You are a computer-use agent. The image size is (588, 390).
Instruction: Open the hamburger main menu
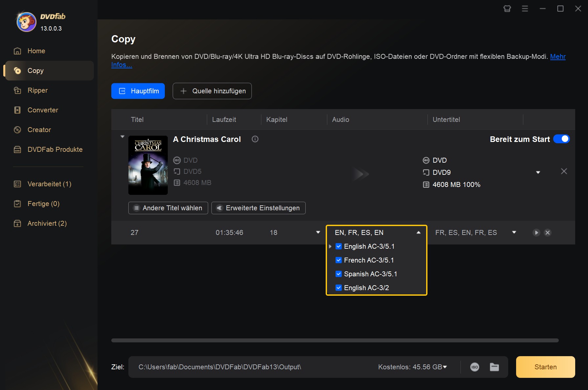tap(525, 9)
